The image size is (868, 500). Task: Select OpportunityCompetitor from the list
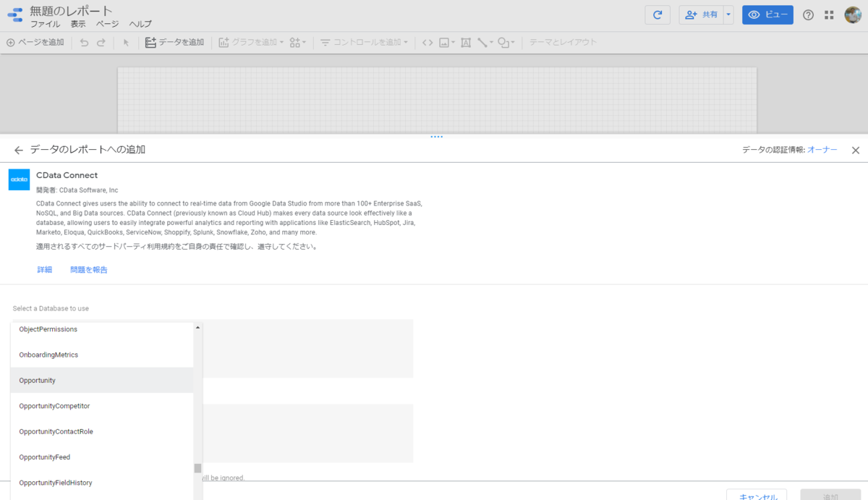(102, 406)
